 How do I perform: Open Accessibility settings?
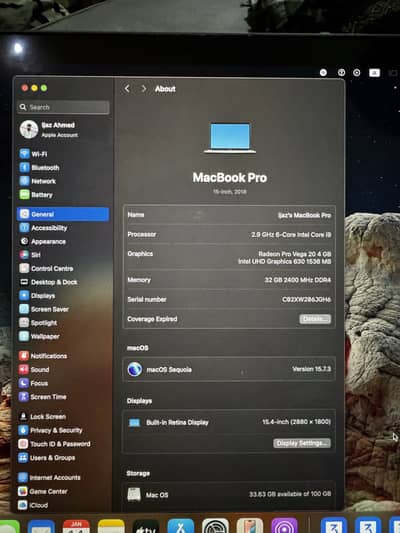43,228
